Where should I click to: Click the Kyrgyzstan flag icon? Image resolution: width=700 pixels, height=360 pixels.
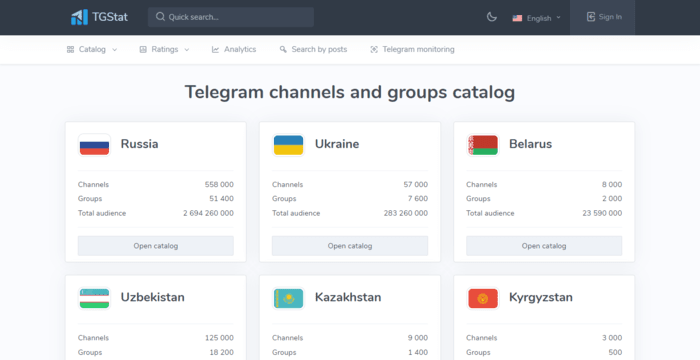pos(483,298)
